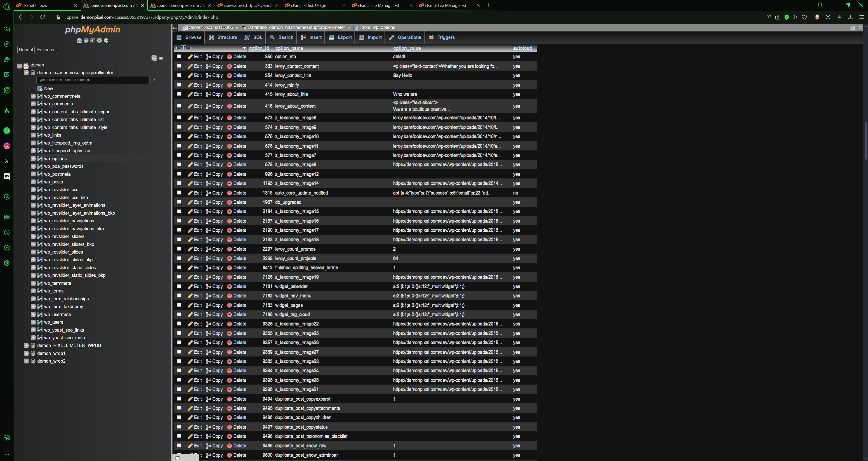Expand the wp_users table node
868x461 pixels.
(x=33, y=322)
